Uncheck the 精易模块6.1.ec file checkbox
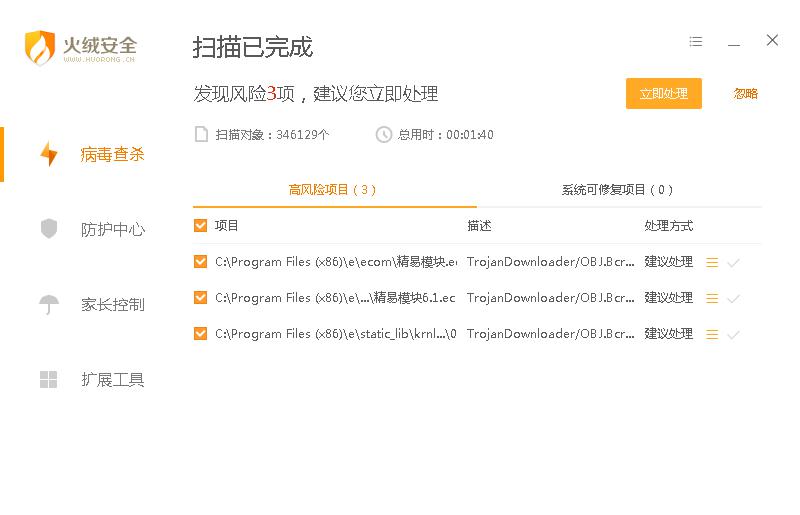Viewport: 800px width, 515px height. click(201, 298)
